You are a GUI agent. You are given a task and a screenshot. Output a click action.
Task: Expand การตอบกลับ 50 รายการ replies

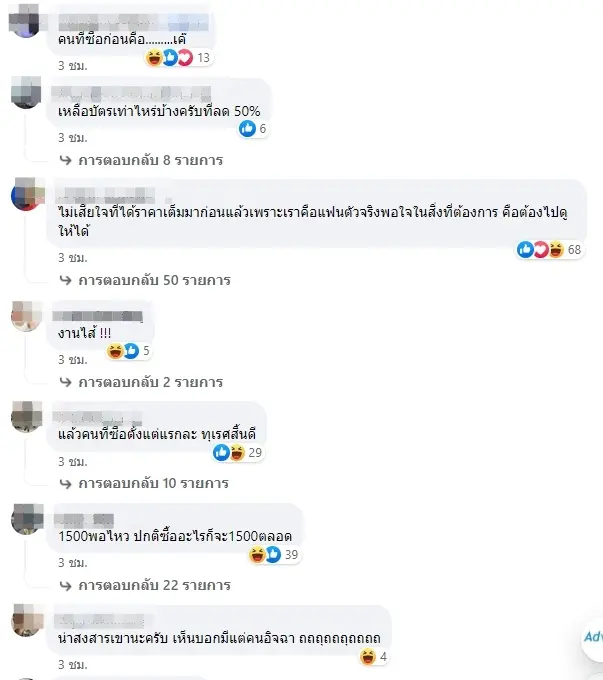pyautogui.click(x=145, y=280)
